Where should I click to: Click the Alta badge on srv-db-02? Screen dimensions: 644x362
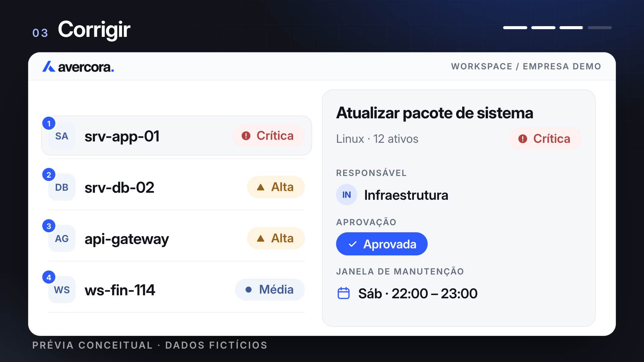coord(276,187)
